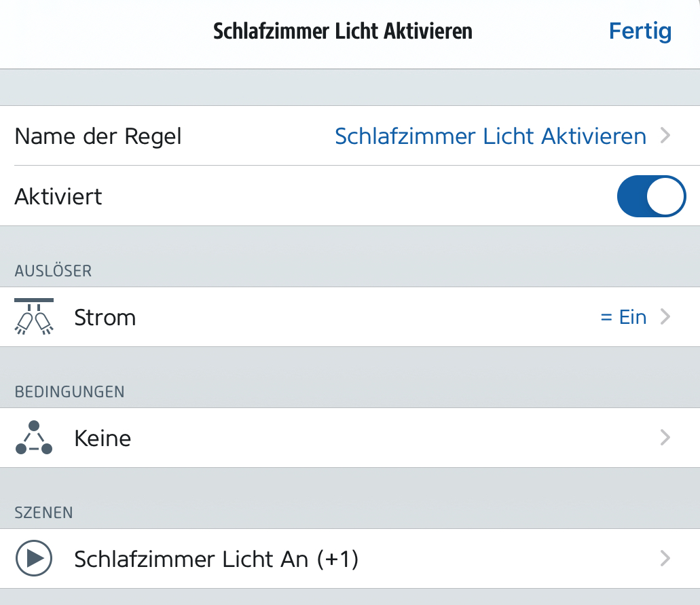700x605 pixels.
Task: Tap the Fertig button
Action: click(x=640, y=31)
